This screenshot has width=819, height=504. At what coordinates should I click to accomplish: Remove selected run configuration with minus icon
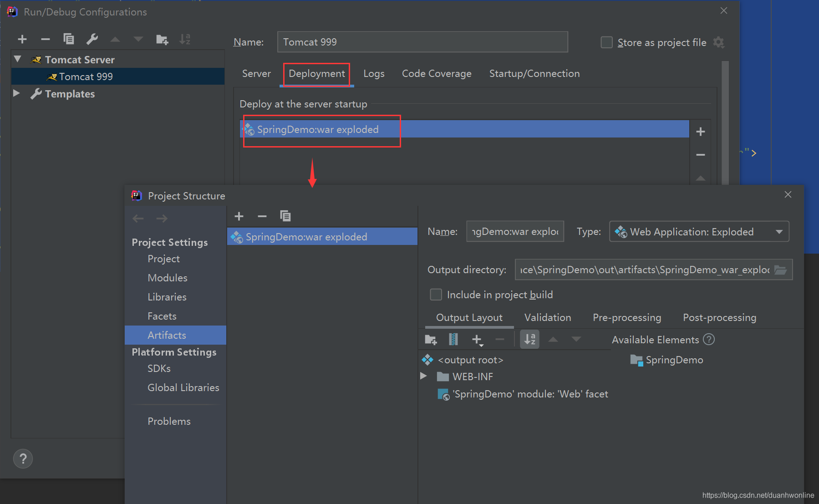point(45,40)
